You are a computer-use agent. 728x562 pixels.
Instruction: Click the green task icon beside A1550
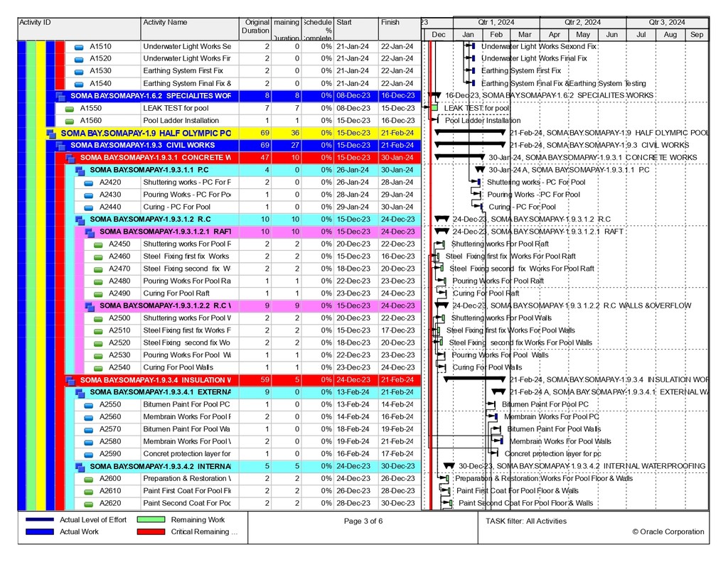tap(70, 109)
